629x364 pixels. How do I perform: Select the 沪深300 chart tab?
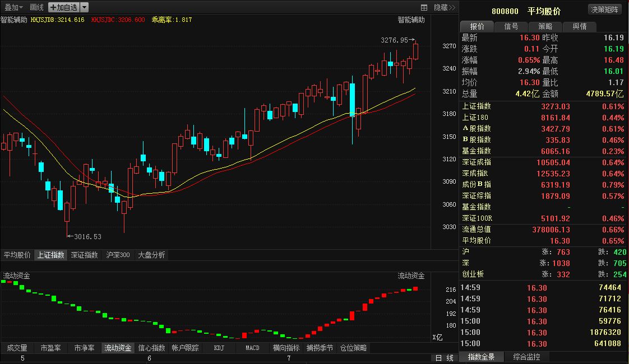coord(118,255)
